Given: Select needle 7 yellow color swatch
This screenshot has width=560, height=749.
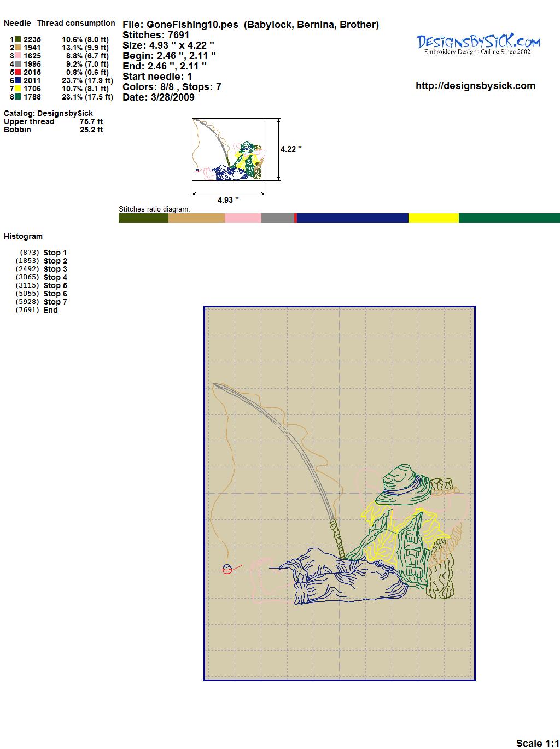Looking at the screenshot, I should coord(18,89).
